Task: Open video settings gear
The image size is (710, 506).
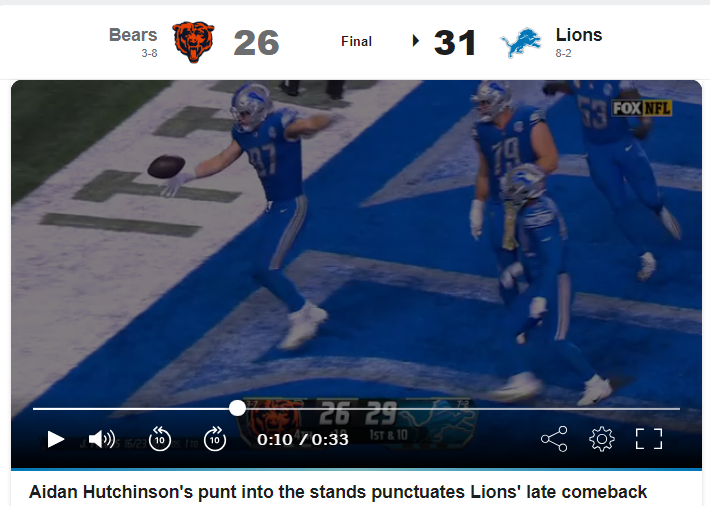Action: (602, 439)
